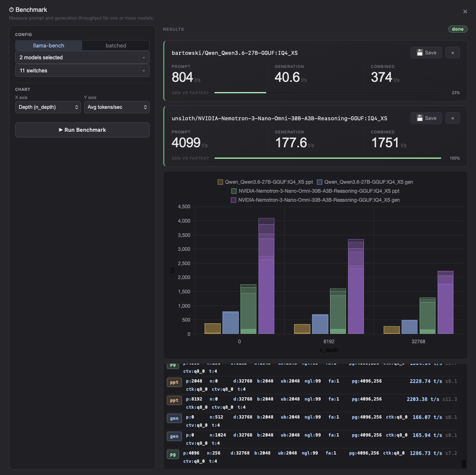Save the Qwen3.6-27B benchmark result
This screenshot has height=475, width=476.
pyautogui.click(x=426, y=52)
